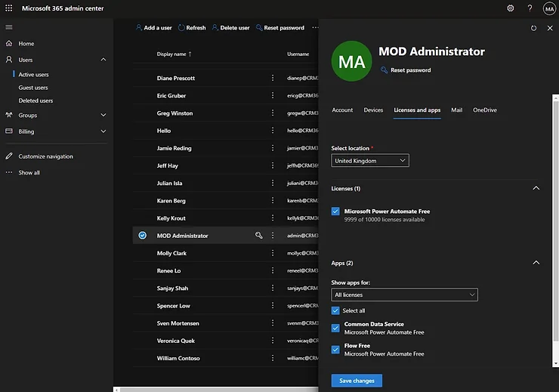Screen dimensions: 559x392
Task: Click the horizontal scrollbar left arrow
Action: (116, 390)
